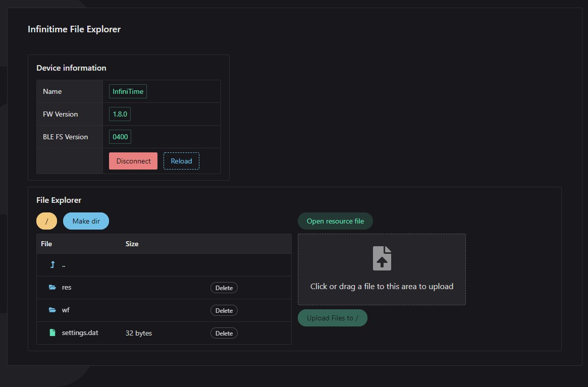The height and width of the screenshot is (387, 588).
Task: Click the res folder icon
Action: point(52,287)
